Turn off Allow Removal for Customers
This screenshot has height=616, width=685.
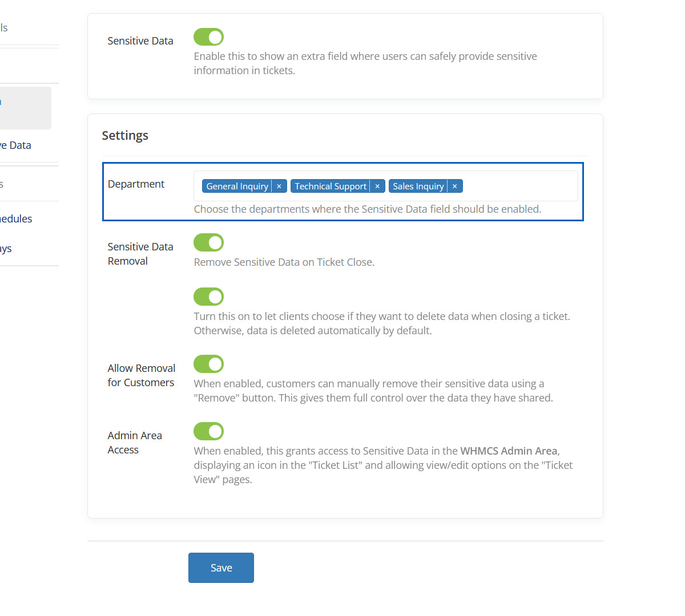208,364
